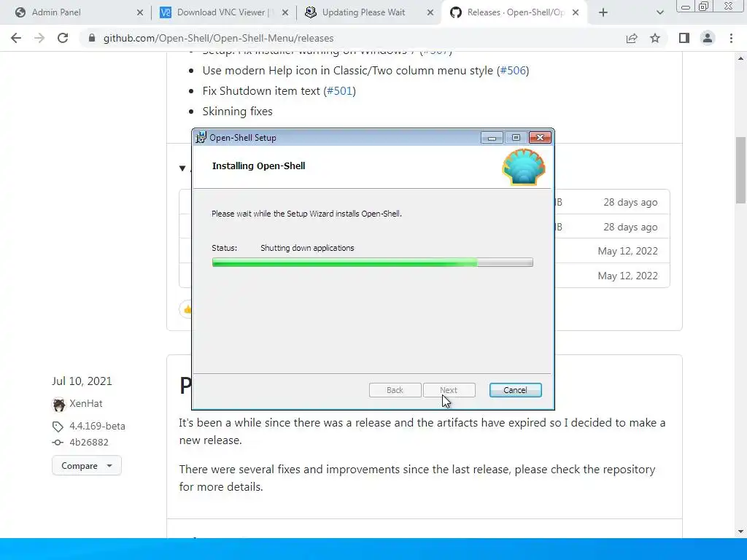Click the first '28 days ago' asset date
This screenshot has height=560, width=747.
pos(630,203)
